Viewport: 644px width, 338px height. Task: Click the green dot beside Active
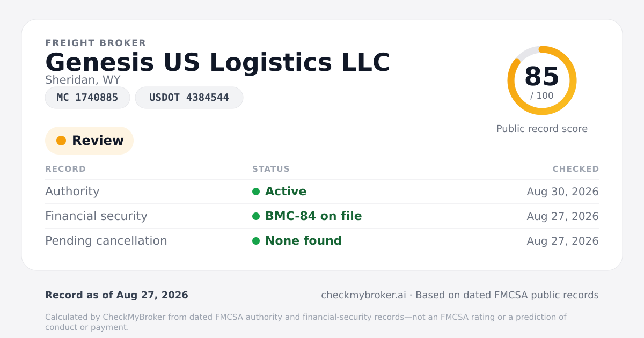pos(256,192)
